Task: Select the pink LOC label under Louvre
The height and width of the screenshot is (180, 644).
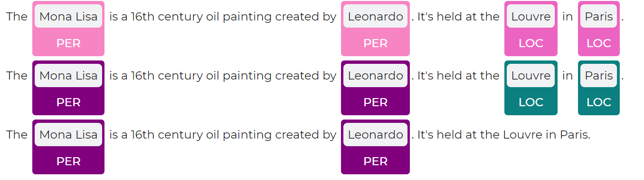Action: tap(531, 43)
